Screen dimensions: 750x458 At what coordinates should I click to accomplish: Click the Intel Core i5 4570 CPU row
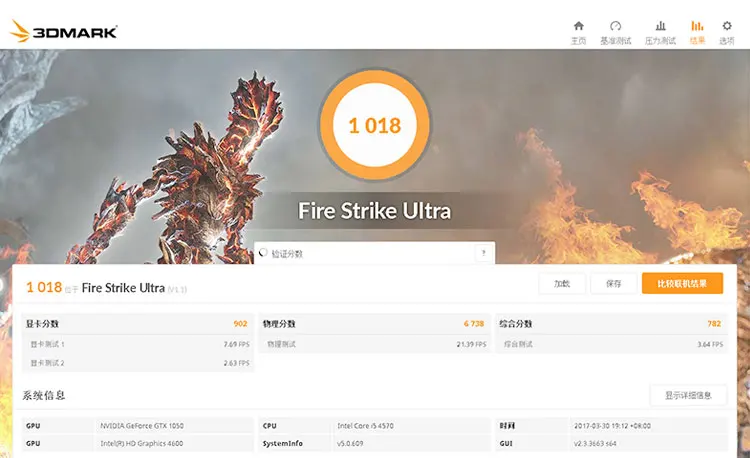(374, 425)
